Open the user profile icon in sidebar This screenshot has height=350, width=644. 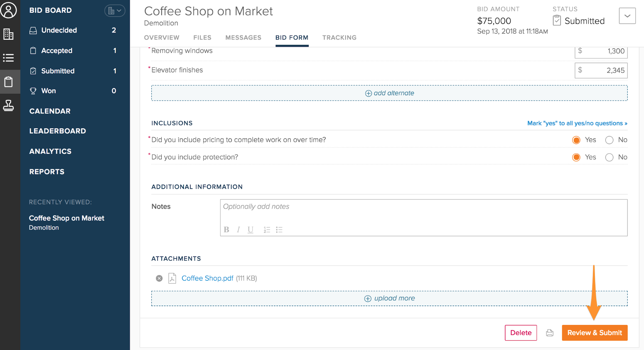click(9, 10)
